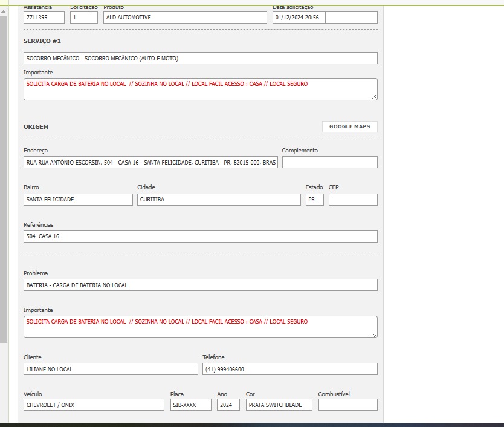
Task: Focus the empty Complemento field
Action: (329, 162)
